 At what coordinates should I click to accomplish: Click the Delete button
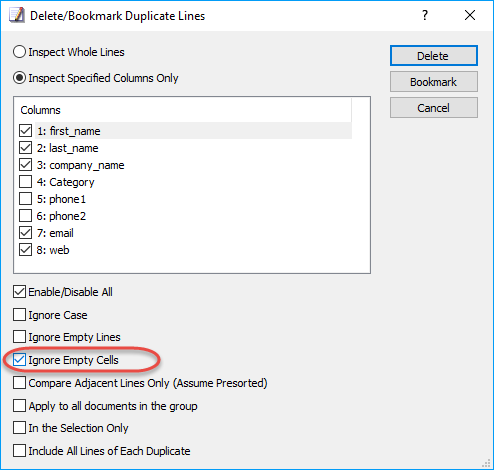coord(434,56)
